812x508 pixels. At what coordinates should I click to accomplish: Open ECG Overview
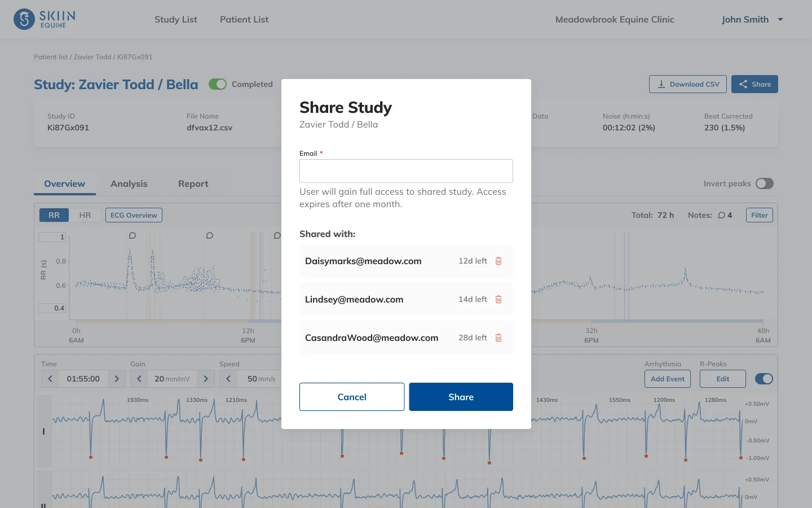click(134, 215)
